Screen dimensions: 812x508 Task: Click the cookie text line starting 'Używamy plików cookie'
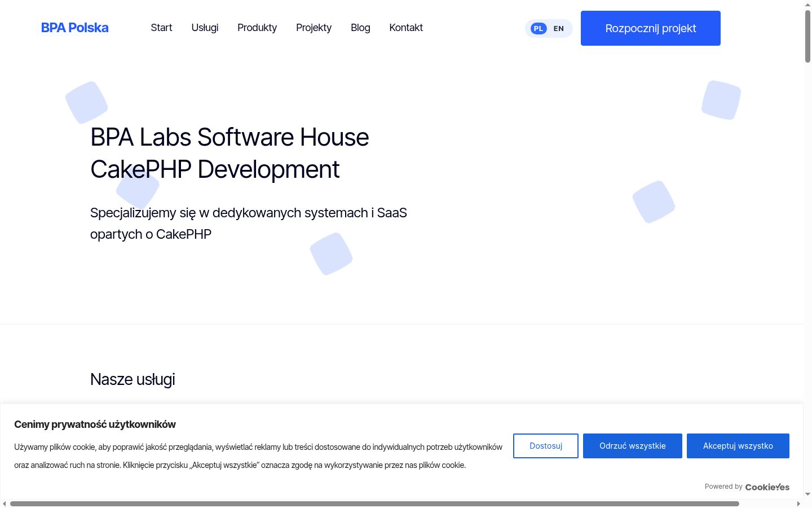[258, 447]
